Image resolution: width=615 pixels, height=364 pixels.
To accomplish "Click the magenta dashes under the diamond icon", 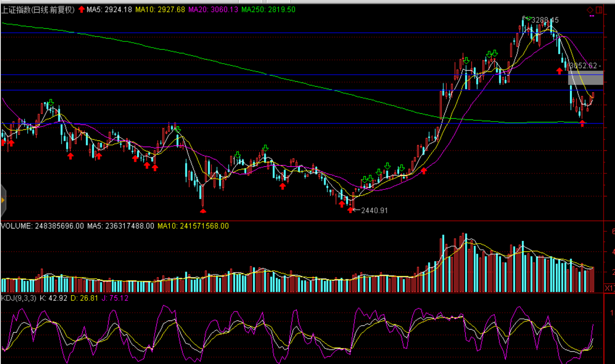I will tap(592, 16).
